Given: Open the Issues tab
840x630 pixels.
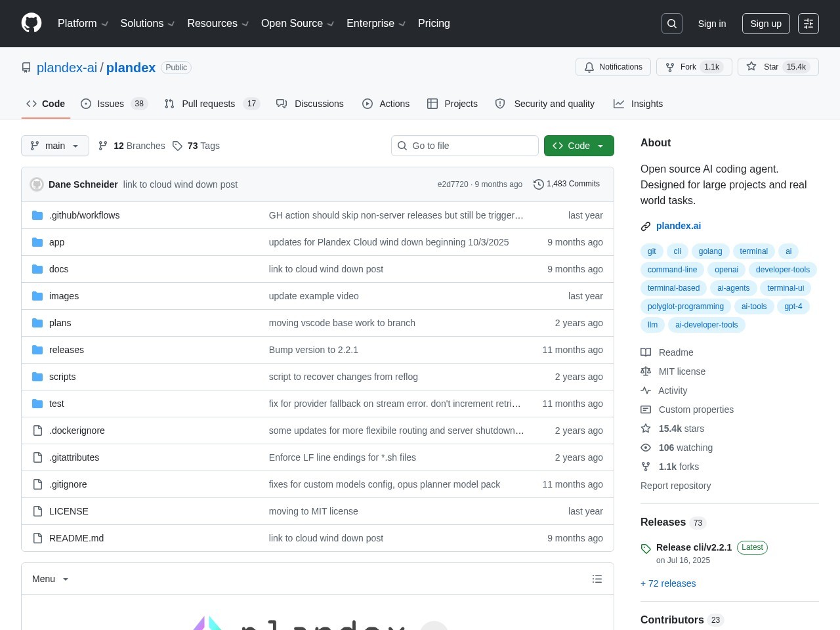Looking at the screenshot, I should click(x=114, y=104).
